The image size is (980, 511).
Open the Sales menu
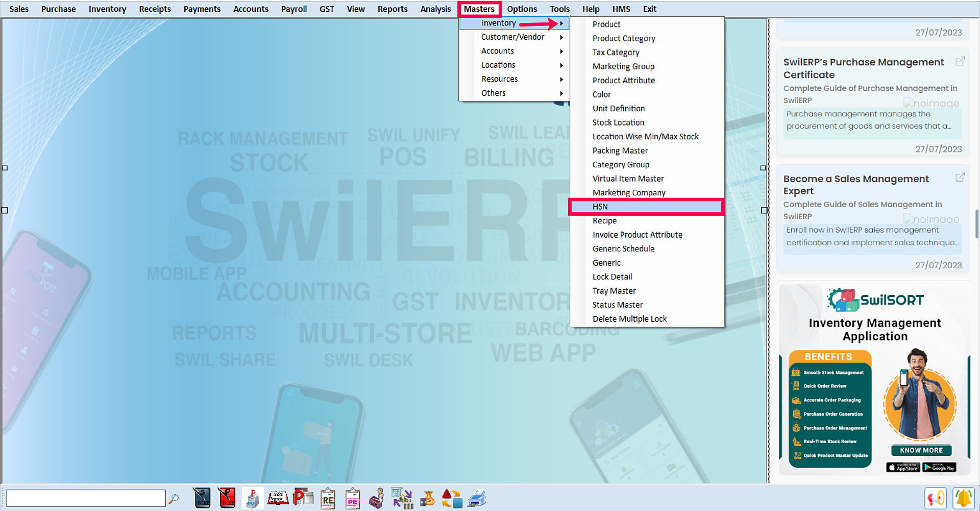pyautogui.click(x=19, y=9)
